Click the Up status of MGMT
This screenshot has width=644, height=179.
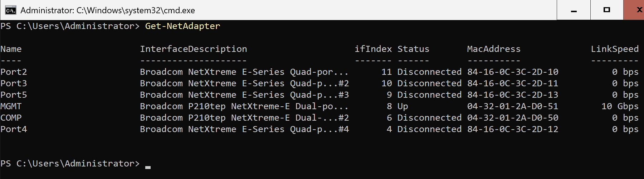[403, 106]
